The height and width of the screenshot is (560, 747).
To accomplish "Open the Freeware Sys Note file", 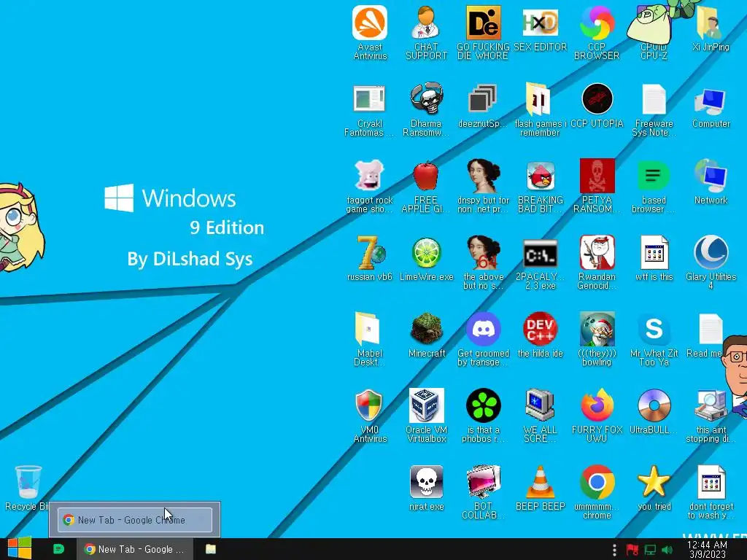I will (x=654, y=99).
